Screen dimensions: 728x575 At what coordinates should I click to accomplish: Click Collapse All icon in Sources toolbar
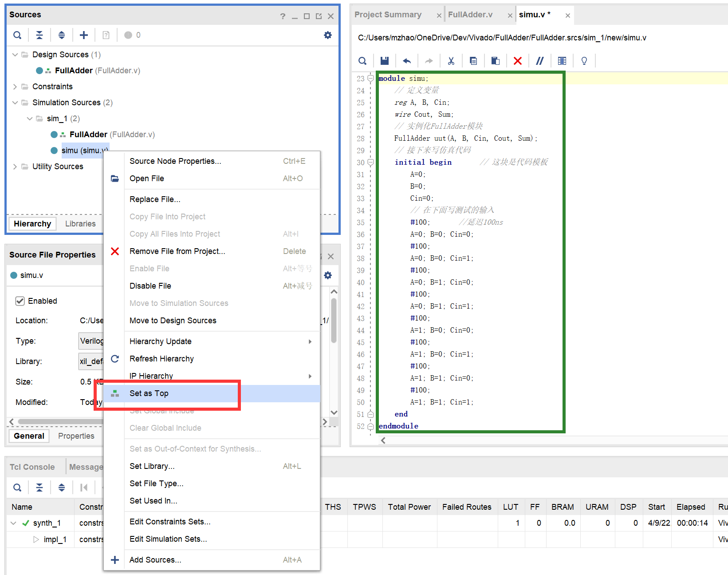(x=39, y=35)
